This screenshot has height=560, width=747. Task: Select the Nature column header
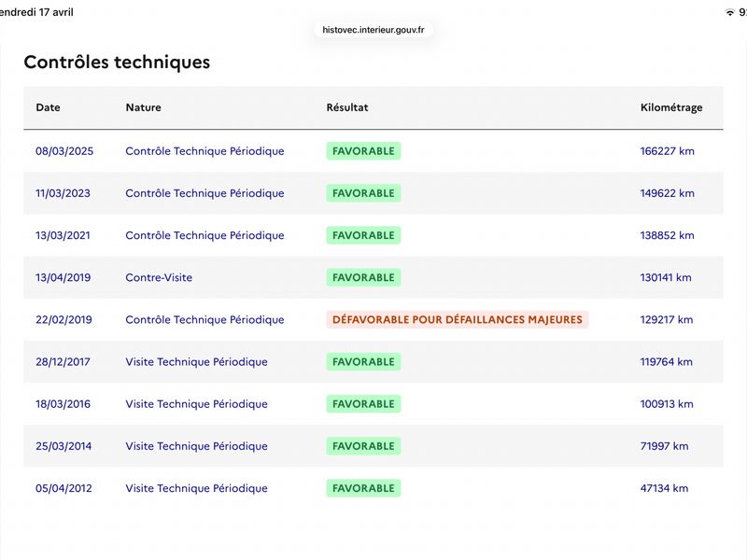pos(144,107)
